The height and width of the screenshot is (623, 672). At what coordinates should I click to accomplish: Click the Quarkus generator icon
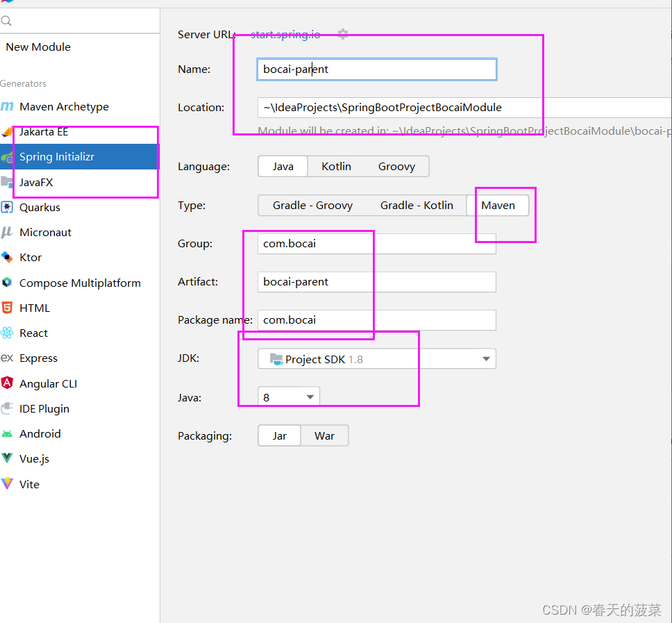click(7, 207)
